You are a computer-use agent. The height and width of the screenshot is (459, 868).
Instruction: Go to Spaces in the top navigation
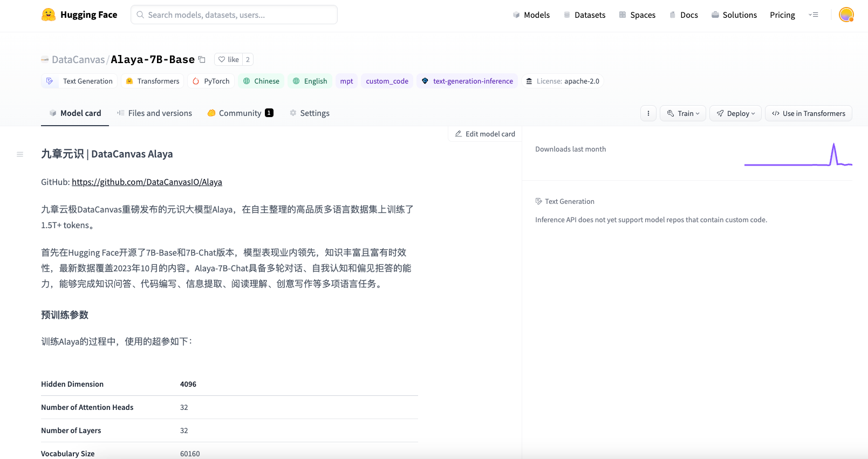coord(637,15)
